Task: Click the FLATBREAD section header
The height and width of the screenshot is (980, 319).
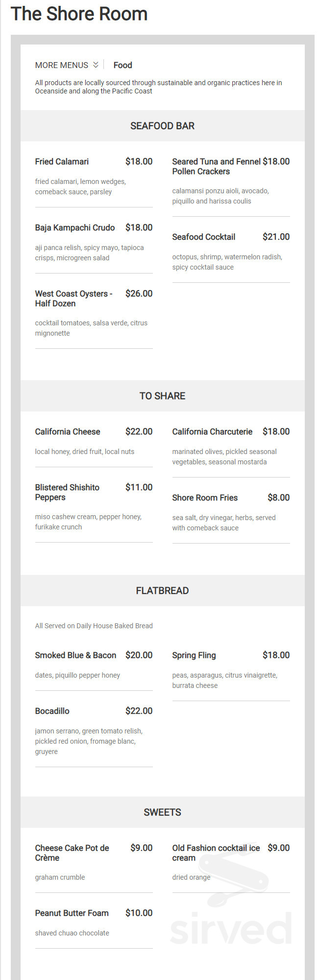Action: click(x=162, y=591)
